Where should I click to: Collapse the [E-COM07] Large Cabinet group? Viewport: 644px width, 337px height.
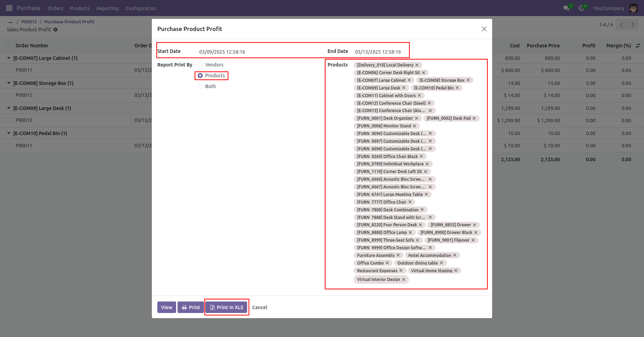(x=9, y=58)
